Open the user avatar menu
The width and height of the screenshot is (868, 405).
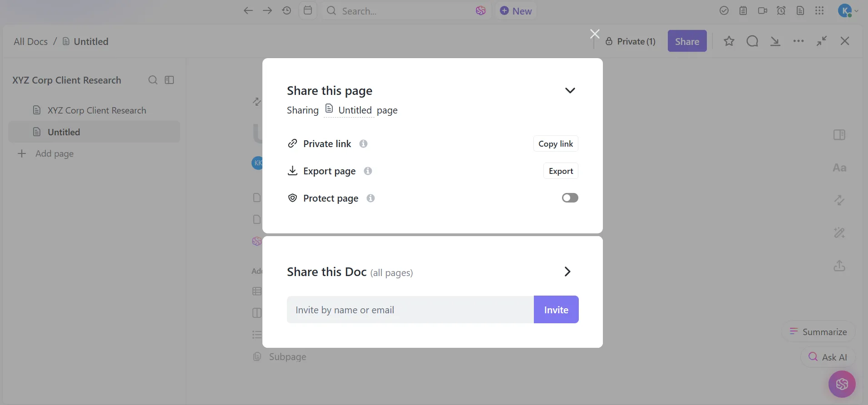click(848, 11)
